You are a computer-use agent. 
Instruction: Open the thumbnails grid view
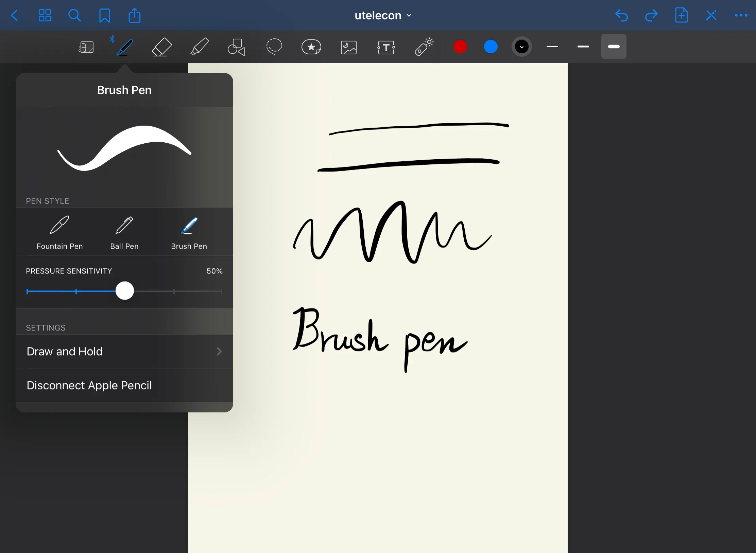45,16
